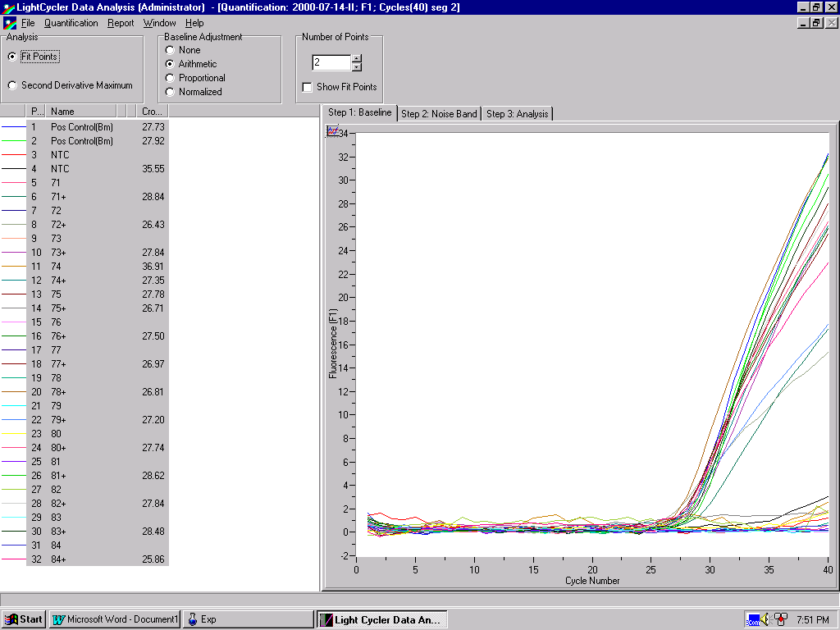The image size is (840, 630).
Task: Click the LightCycler application icon in title bar
Action: point(8,7)
